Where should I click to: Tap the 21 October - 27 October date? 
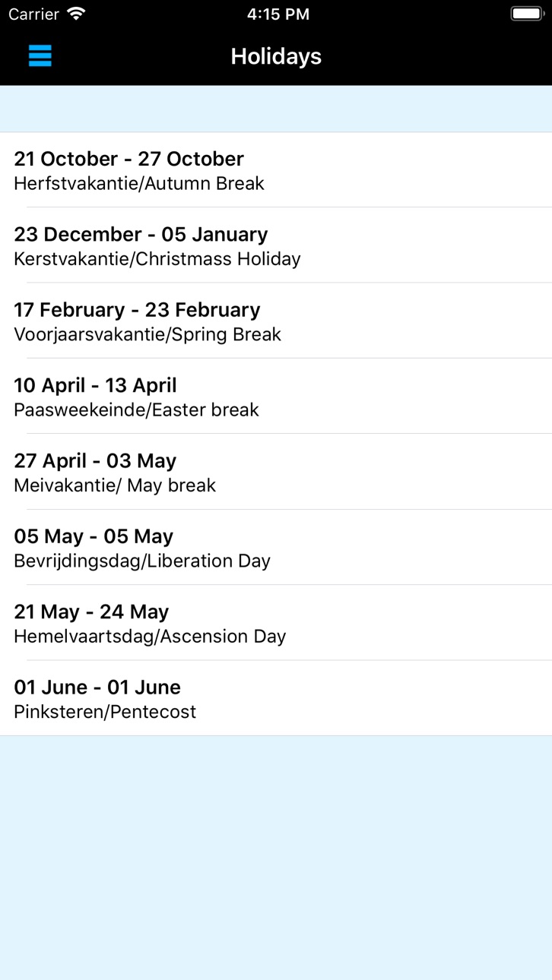coord(128,159)
